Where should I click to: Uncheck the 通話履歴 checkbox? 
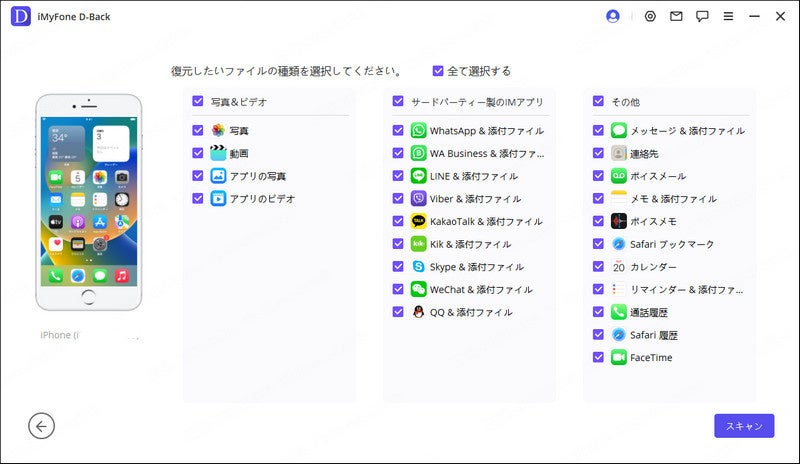[x=598, y=311]
